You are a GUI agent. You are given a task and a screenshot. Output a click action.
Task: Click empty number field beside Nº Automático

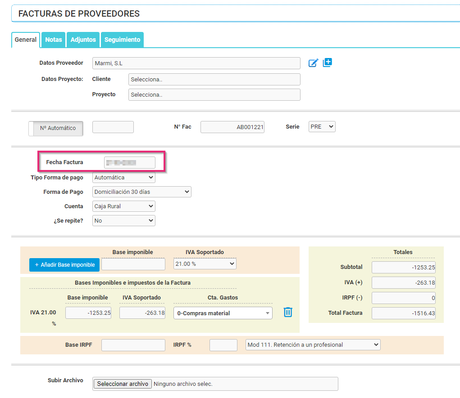(113, 127)
